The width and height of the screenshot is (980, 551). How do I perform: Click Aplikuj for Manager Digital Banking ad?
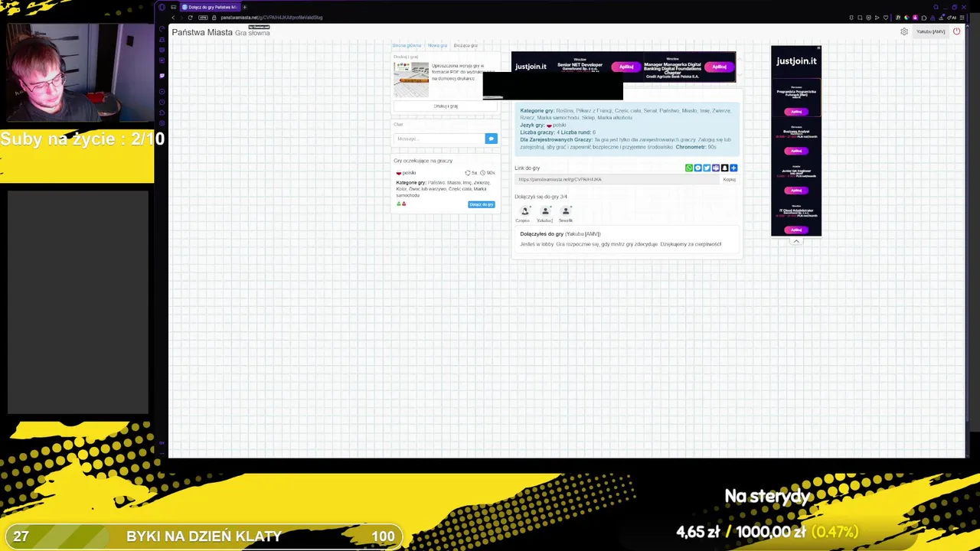[x=719, y=67]
